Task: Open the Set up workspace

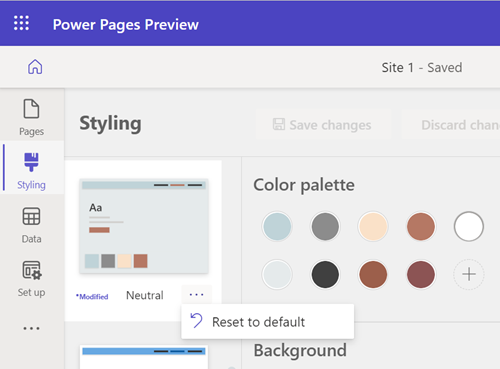Action: pos(32,279)
